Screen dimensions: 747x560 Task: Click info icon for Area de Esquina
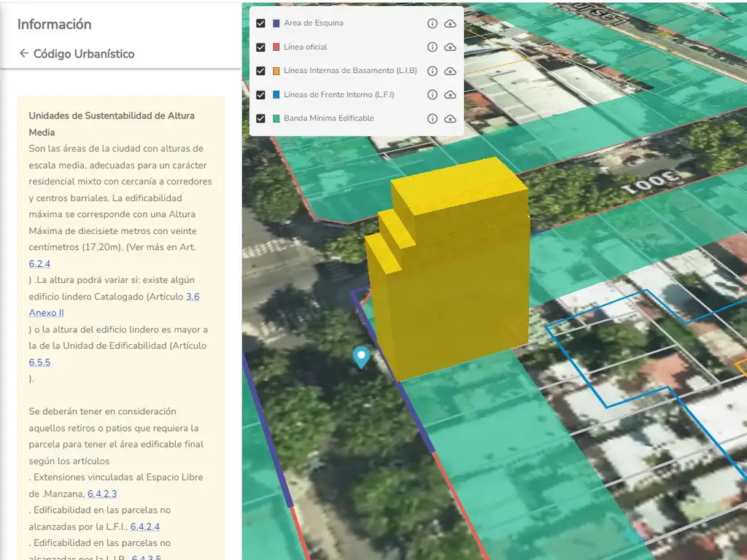click(432, 23)
